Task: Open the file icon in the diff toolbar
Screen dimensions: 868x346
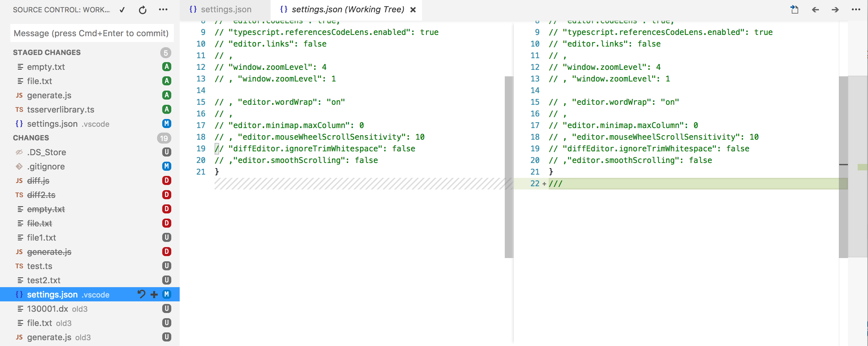Action: [795, 10]
